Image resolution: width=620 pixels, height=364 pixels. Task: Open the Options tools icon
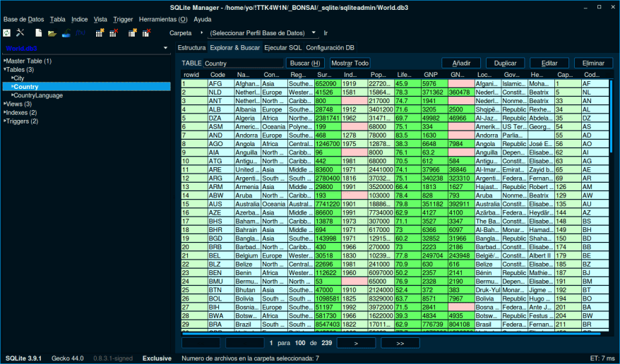[20, 33]
